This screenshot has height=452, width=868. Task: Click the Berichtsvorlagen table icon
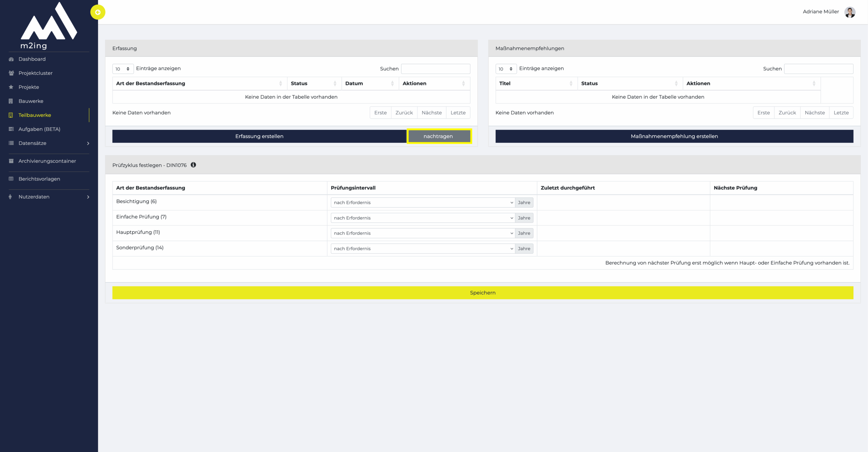[11, 179]
